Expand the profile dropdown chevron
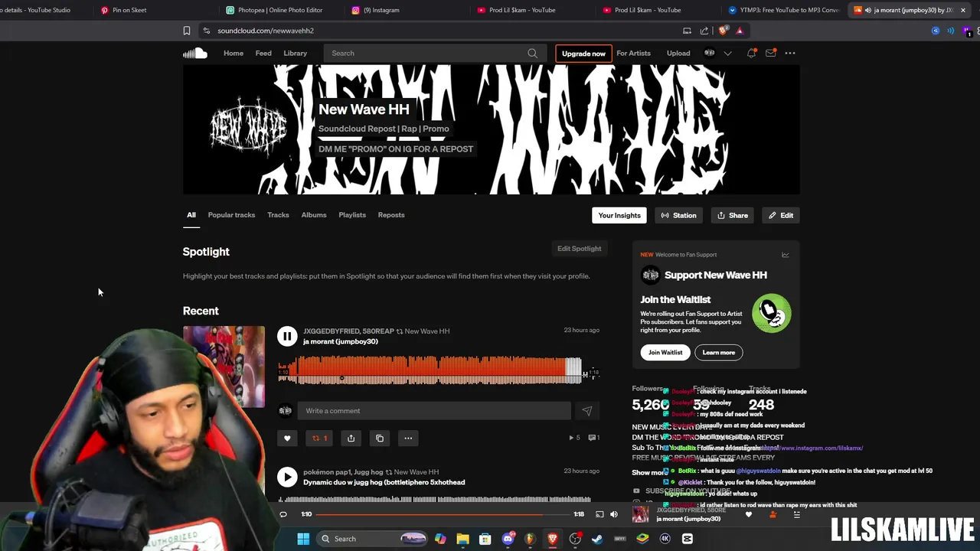 coord(727,53)
